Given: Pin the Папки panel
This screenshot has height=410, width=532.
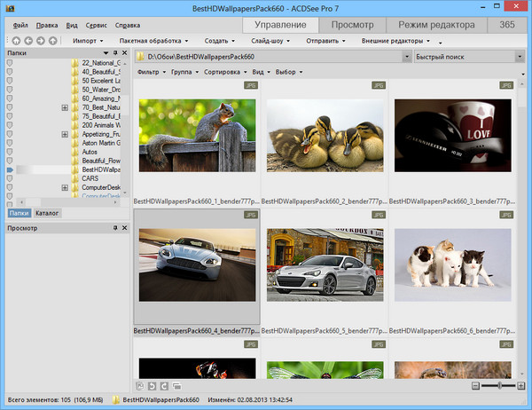Looking at the screenshot, I should coord(114,54).
